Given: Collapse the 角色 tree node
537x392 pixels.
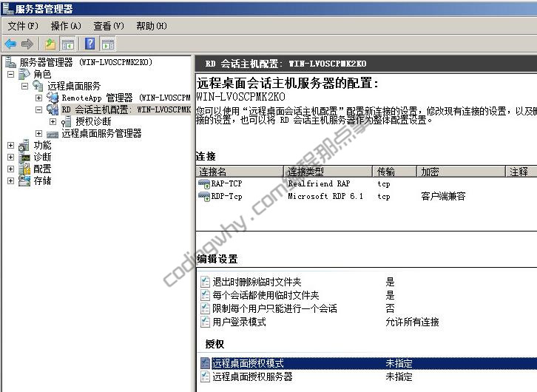Looking at the screenshot, I should 10,74.
